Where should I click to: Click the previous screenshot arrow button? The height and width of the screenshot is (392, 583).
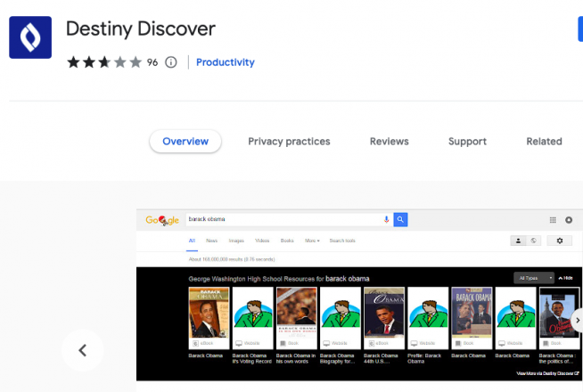83,350
